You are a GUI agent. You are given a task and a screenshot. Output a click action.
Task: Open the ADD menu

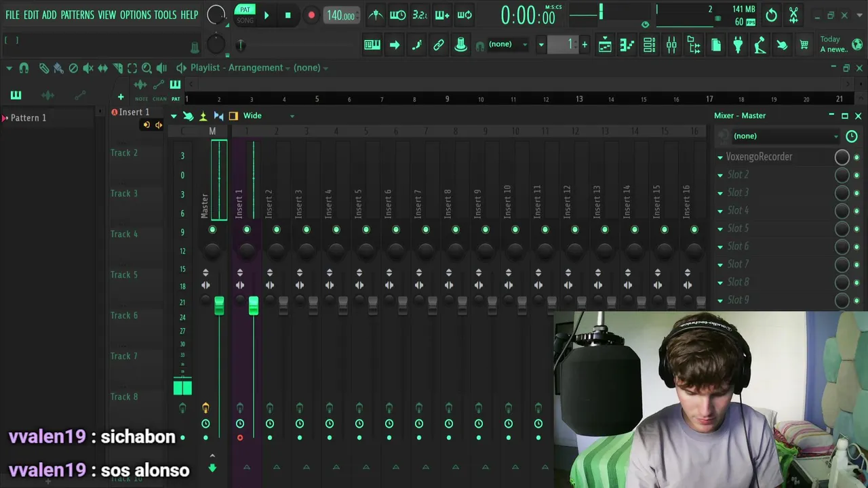(50, 15)
